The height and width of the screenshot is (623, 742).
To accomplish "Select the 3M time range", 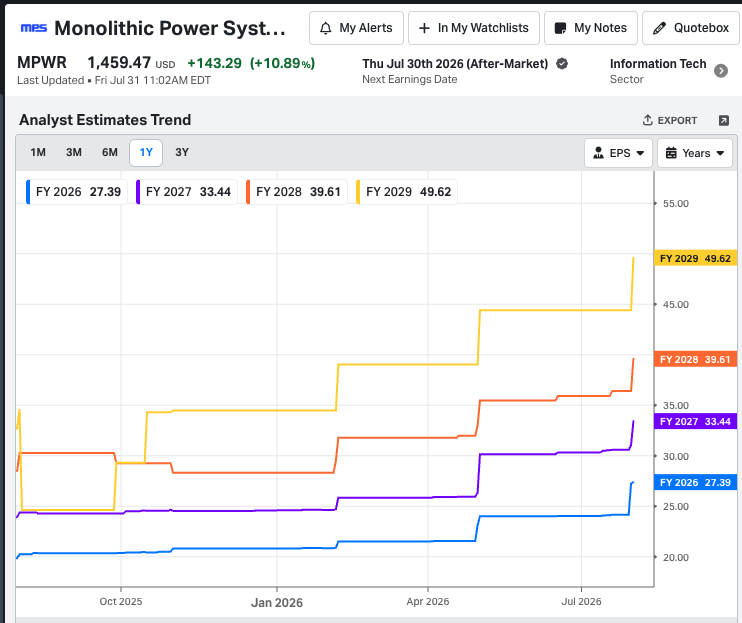I will point(74,152).
